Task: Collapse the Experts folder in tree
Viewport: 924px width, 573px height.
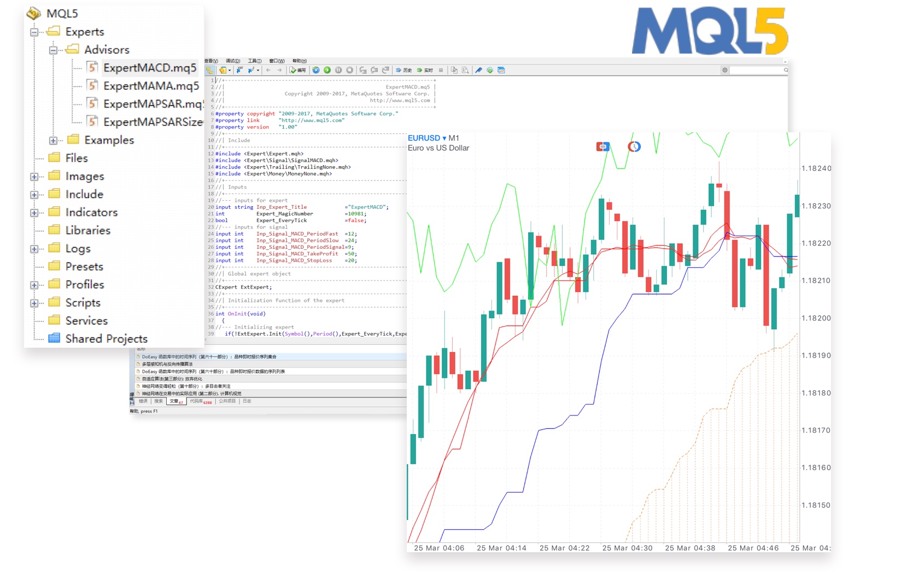Action: [34, 32]
